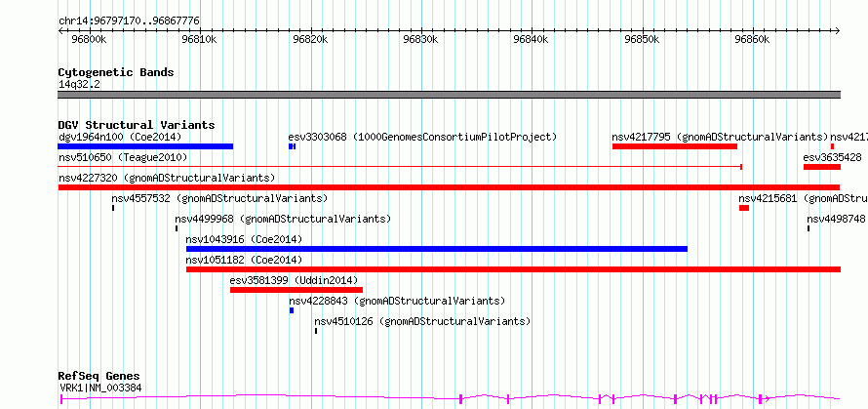Open the nsv510650 (Teague2010) label
This screenshot has width=868, height=409.
tap(123, 157)
